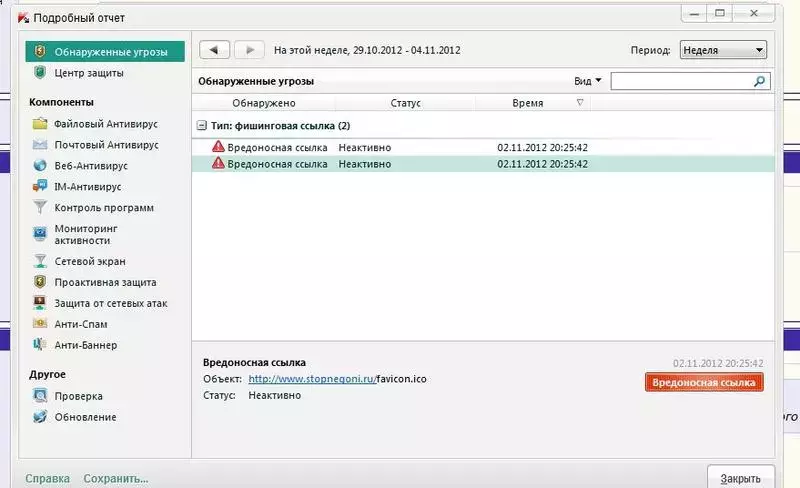Click the Контроль программ funnel icon
This screenshot has width=800, height=488.
[40, 207]
